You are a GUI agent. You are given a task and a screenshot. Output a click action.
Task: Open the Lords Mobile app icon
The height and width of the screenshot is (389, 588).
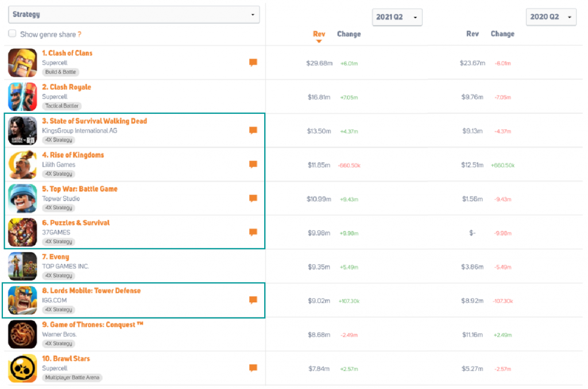tap(22, 300)
